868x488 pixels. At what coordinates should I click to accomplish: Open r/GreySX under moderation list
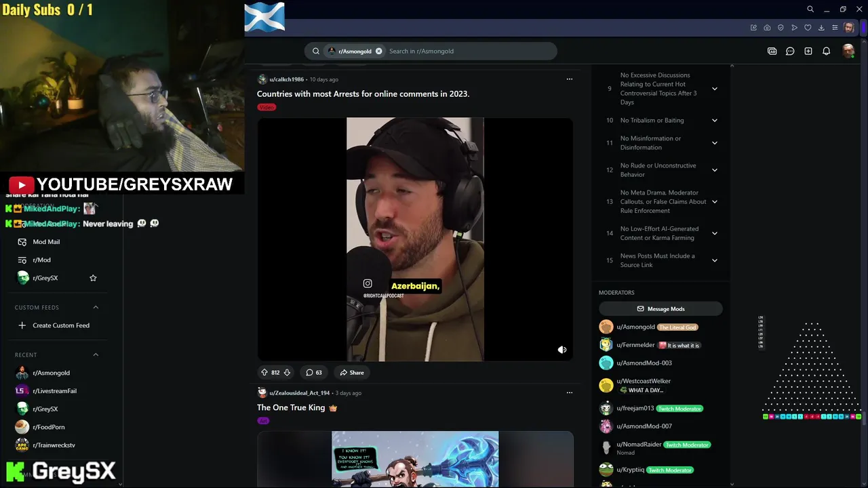(x=45, y=278)
